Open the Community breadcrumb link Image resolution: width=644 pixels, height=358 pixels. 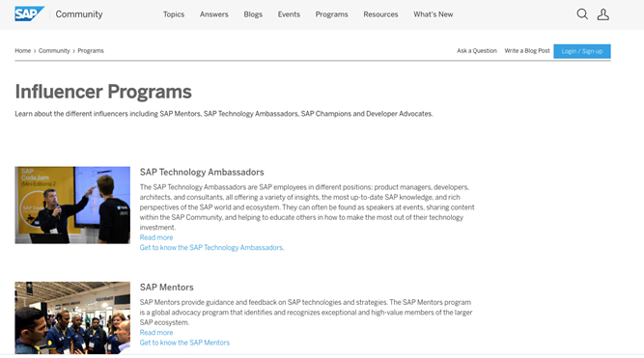[54, 51]
